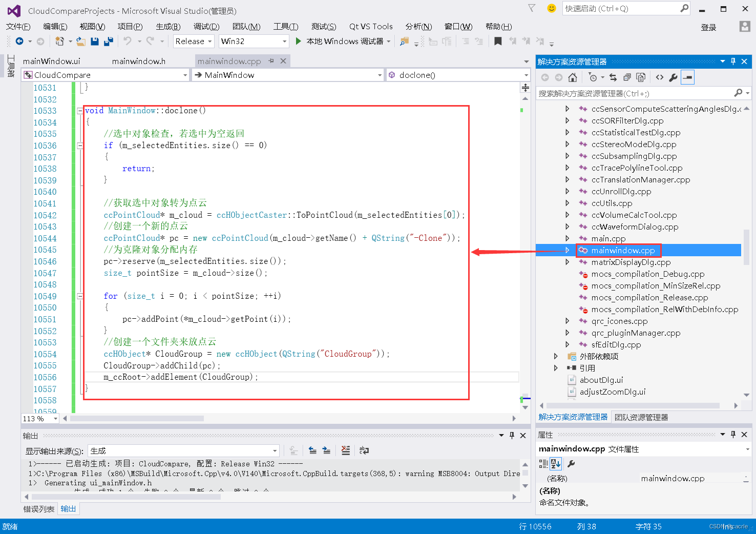
Task: Click the Sync with Active Document icon
Action: coord(613,77)
